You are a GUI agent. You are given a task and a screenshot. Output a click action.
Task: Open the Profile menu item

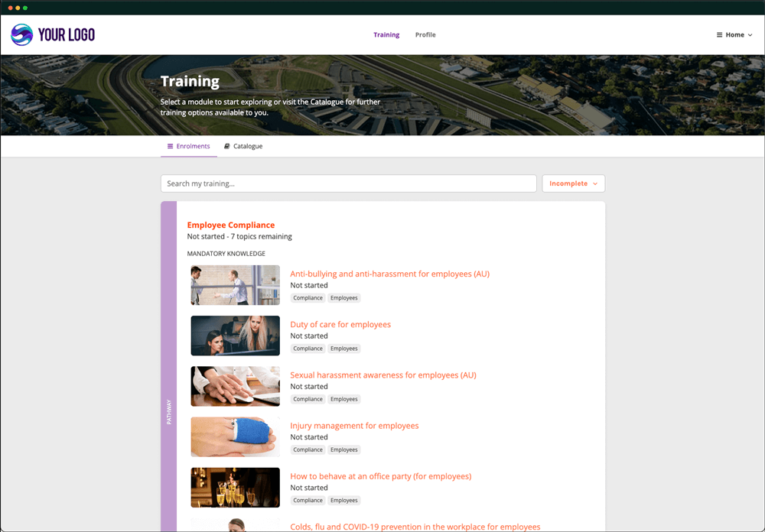click(425, 34)
